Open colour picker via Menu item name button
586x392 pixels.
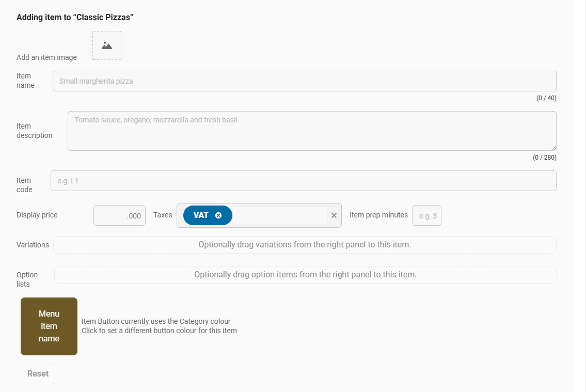coord(49,326)
